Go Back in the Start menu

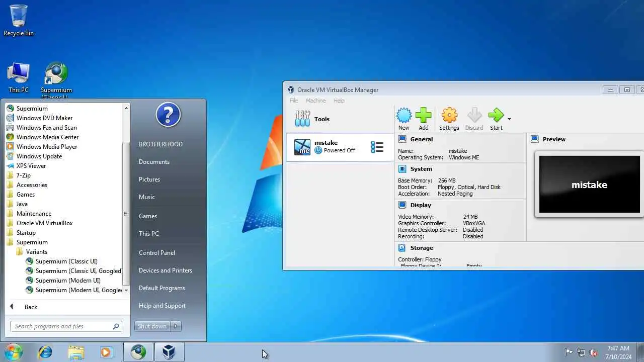click(31, 307)
